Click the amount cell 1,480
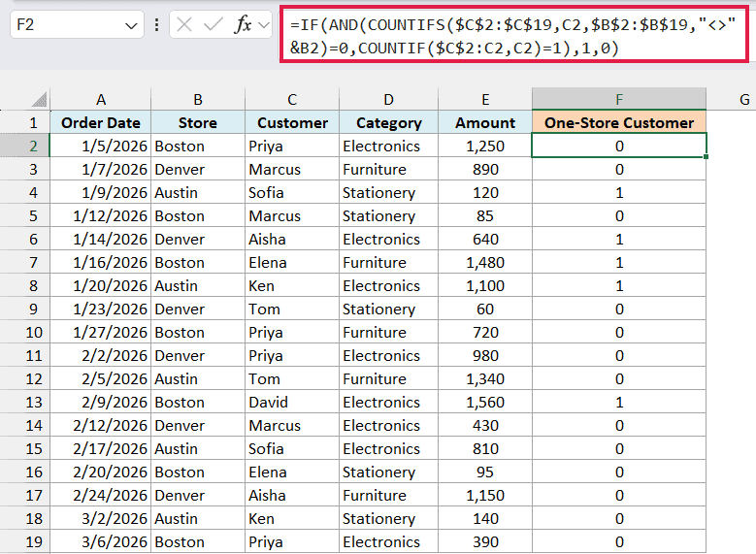Viewport: 756px width, 554px height. 485,262
